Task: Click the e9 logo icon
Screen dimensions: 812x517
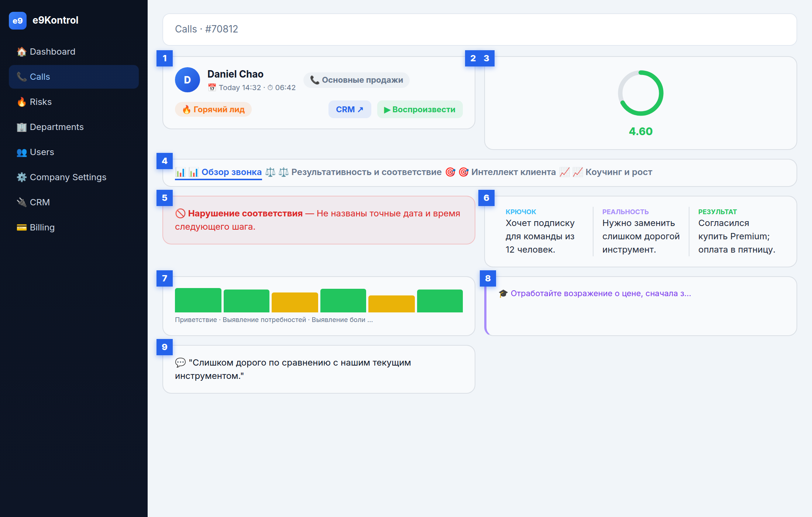Action: [18, 20]
